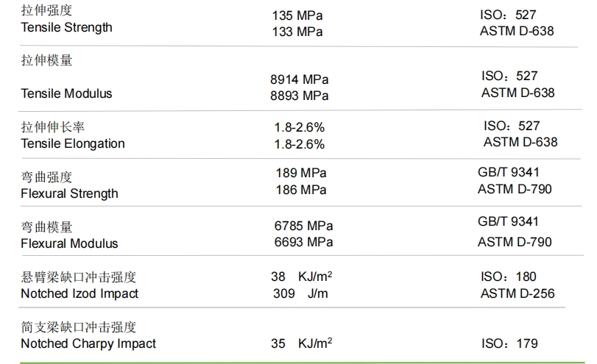Select the 309 J/m value
The width and height of the screenshot is (597, 364).
(x=300, y=293)
